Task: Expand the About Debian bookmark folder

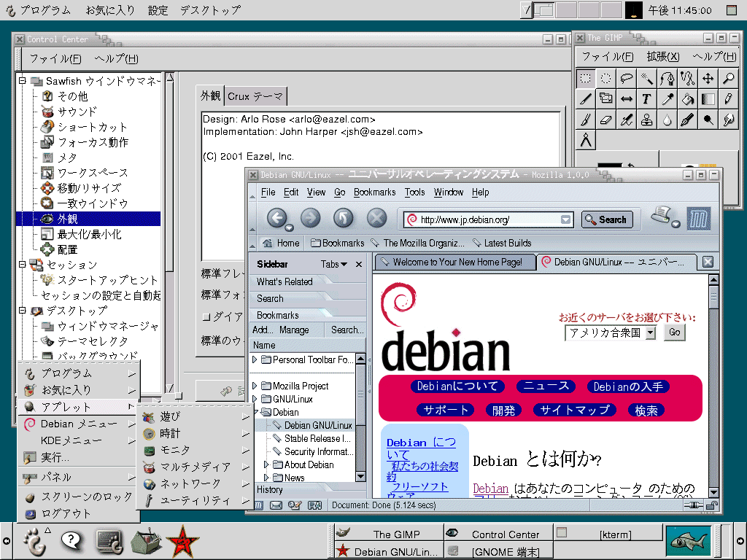Action: 266,464
